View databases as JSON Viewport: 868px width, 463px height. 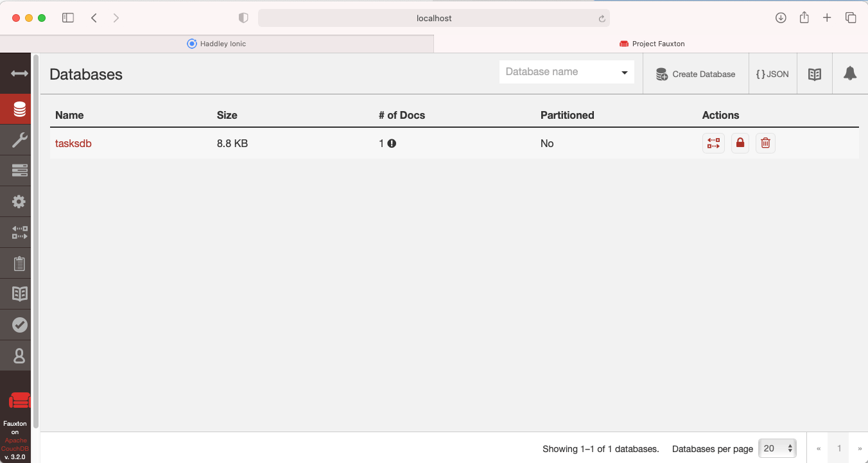pyautogui.click(x=772, y=74)
